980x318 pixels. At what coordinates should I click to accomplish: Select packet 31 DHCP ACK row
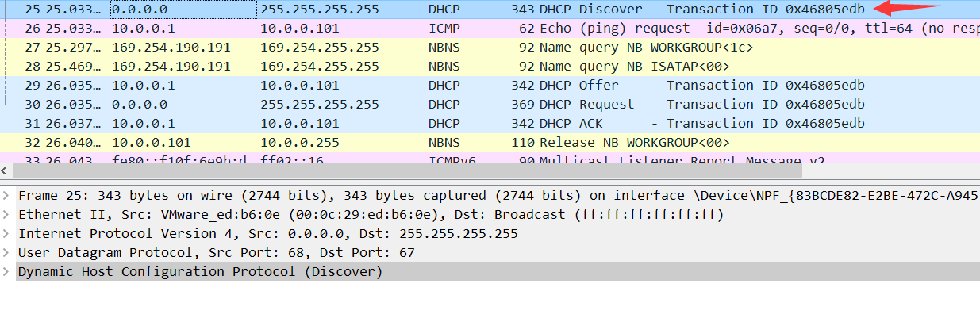490,124
